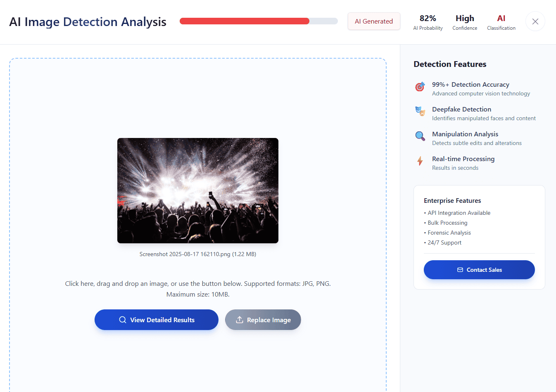Click the 82% AI Probability stat
556x392 pixels.
[x=428, y=22]
